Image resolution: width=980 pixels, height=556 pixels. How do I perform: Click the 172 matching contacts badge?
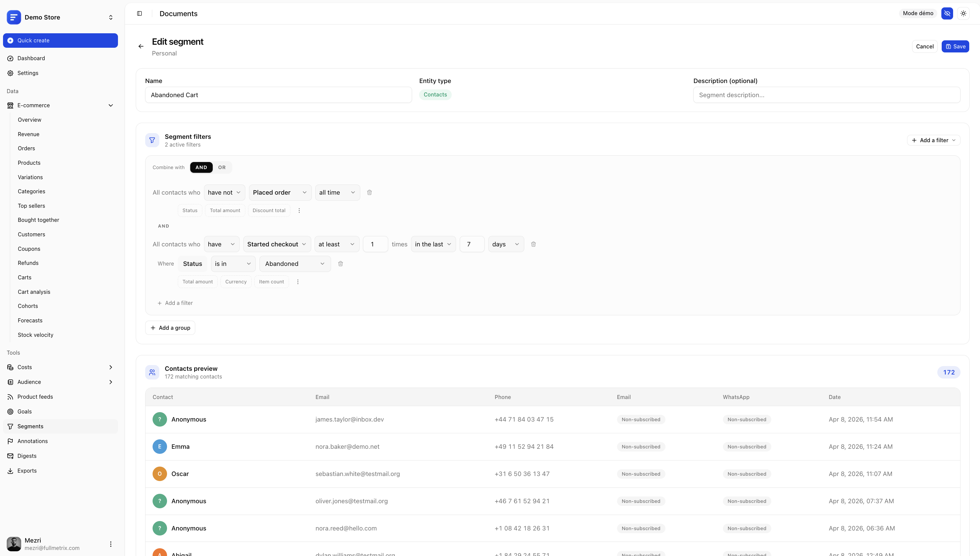point(949,372)
